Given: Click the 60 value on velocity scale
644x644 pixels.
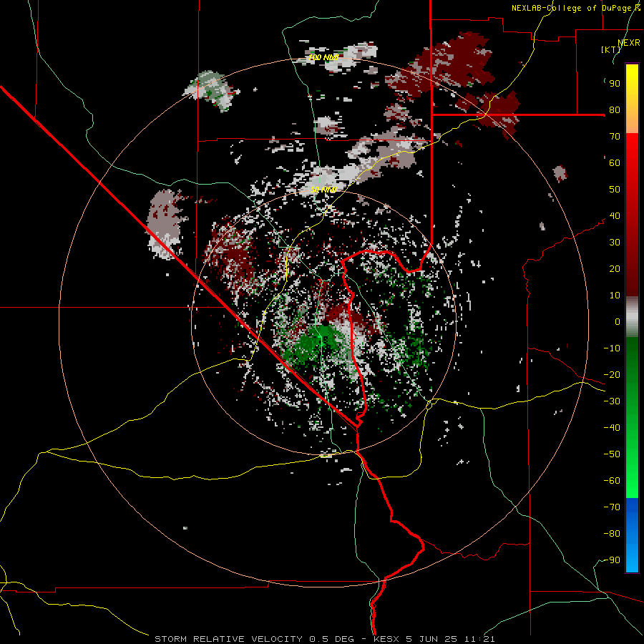Looking at the screenshot, I should [x=615, y=162].
